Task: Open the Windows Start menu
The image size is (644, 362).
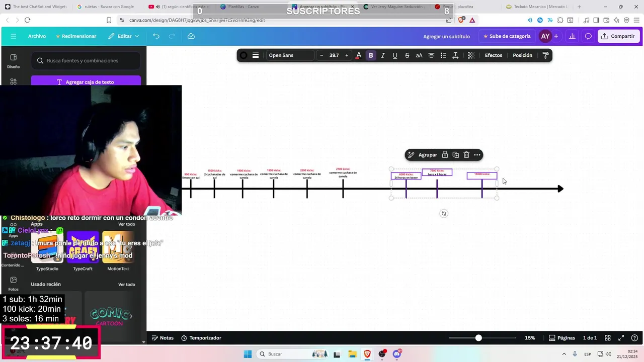Action: [248, 354]
